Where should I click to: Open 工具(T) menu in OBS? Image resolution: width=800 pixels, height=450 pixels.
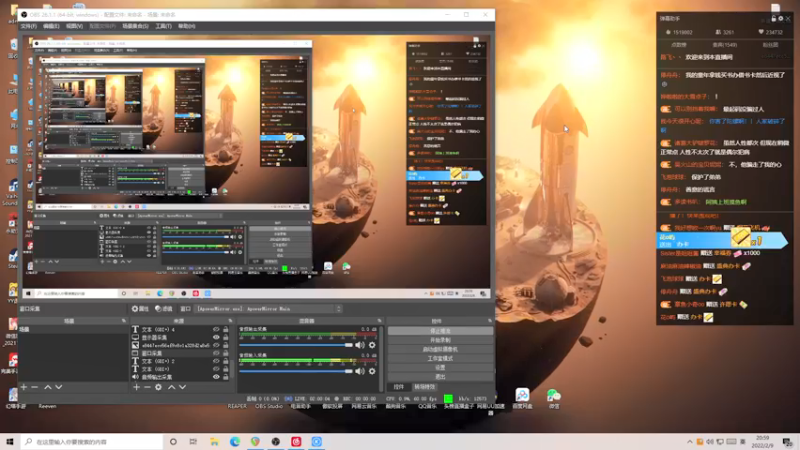pyautogui.click(x=163, y=26)
